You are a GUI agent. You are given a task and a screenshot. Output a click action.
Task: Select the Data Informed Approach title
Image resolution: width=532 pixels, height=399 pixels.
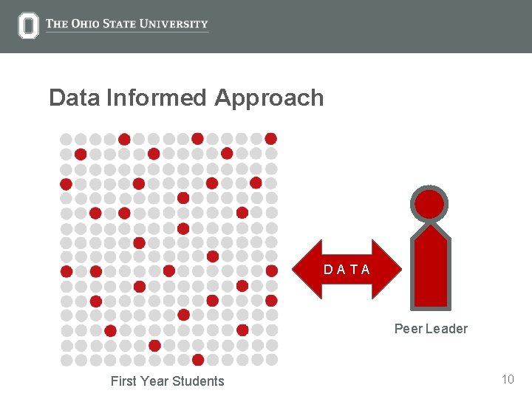[x=186, y=98]
